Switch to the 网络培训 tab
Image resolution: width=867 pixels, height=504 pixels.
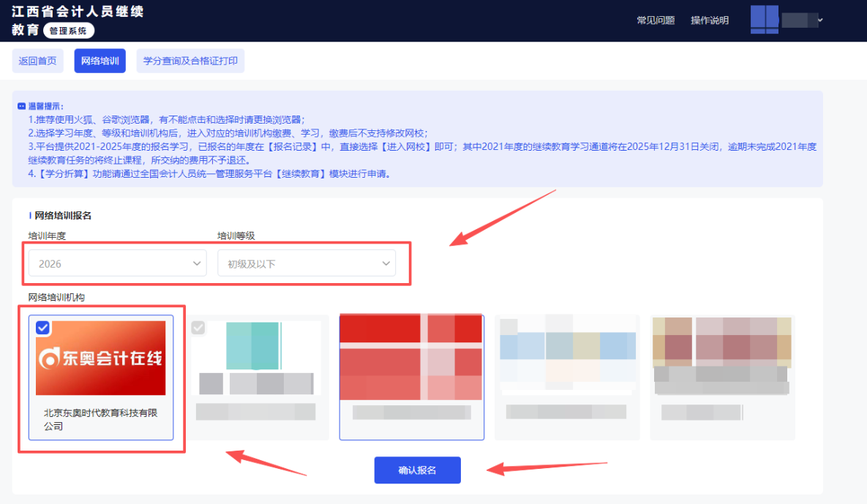point(100,61)
